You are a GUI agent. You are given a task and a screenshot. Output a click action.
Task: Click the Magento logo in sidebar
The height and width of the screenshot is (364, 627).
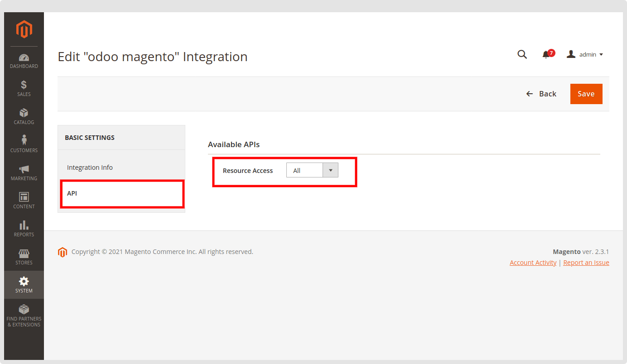pyautogui.click(x=24, y=29)
